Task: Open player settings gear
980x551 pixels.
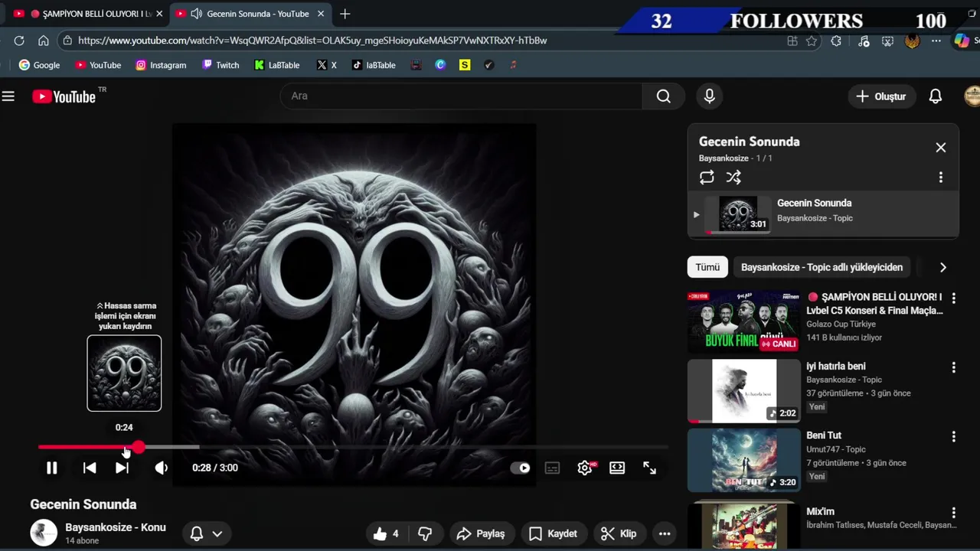Action: pyautogui.click(x=585, y=468)
